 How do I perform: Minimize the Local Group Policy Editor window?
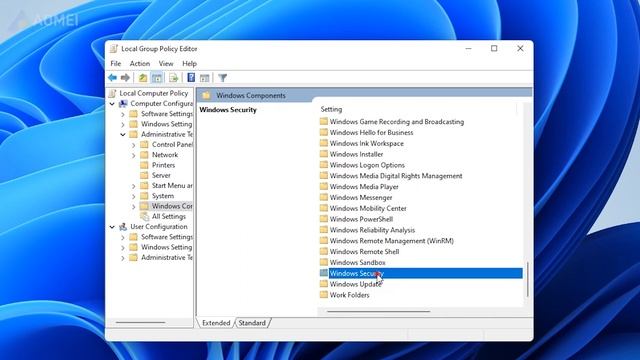469,49
